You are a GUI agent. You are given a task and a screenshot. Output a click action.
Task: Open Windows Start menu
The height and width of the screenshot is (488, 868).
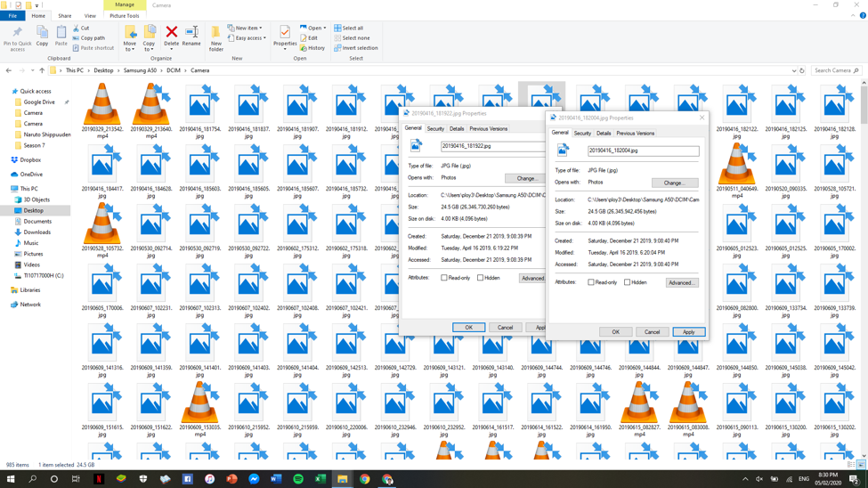pyautogui.click(x=10, y=479)
